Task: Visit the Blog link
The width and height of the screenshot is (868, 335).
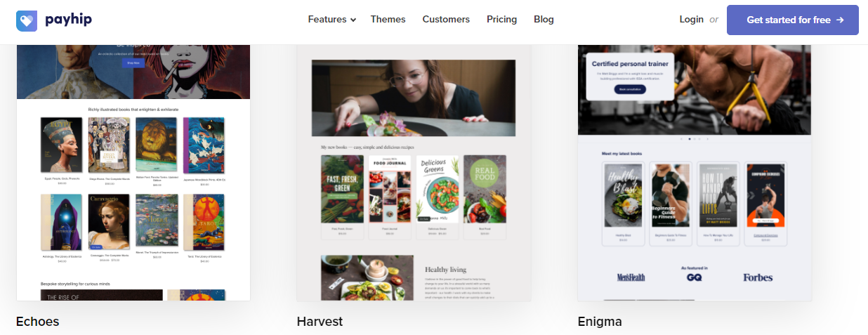Action: pos(544,19)
